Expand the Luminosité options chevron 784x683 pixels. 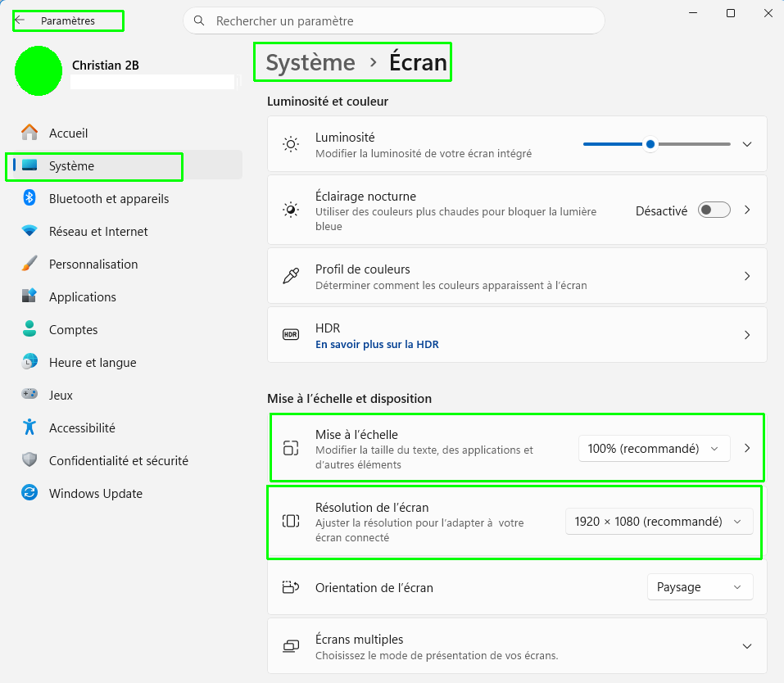coord(747,144)
